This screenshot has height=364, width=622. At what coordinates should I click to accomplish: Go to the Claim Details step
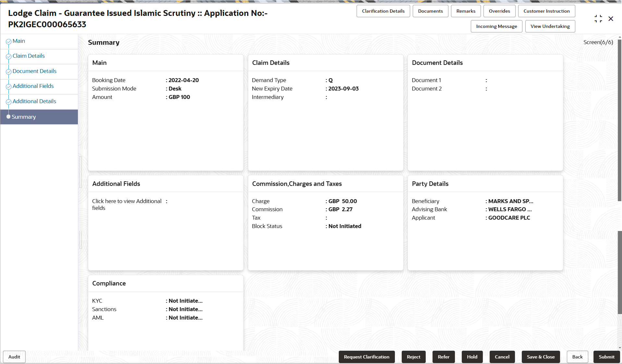[x=29, y=56]
